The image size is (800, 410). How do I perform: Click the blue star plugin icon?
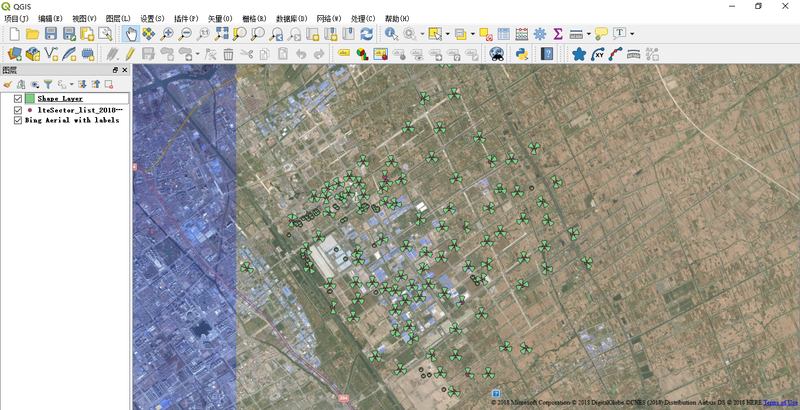(x=579, y=54)
